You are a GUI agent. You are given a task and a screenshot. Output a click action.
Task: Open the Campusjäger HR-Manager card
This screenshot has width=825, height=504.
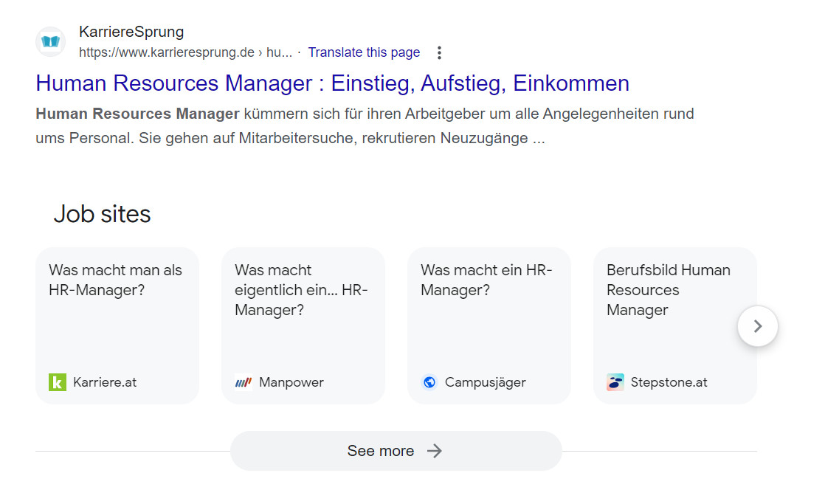coord(489,325)
